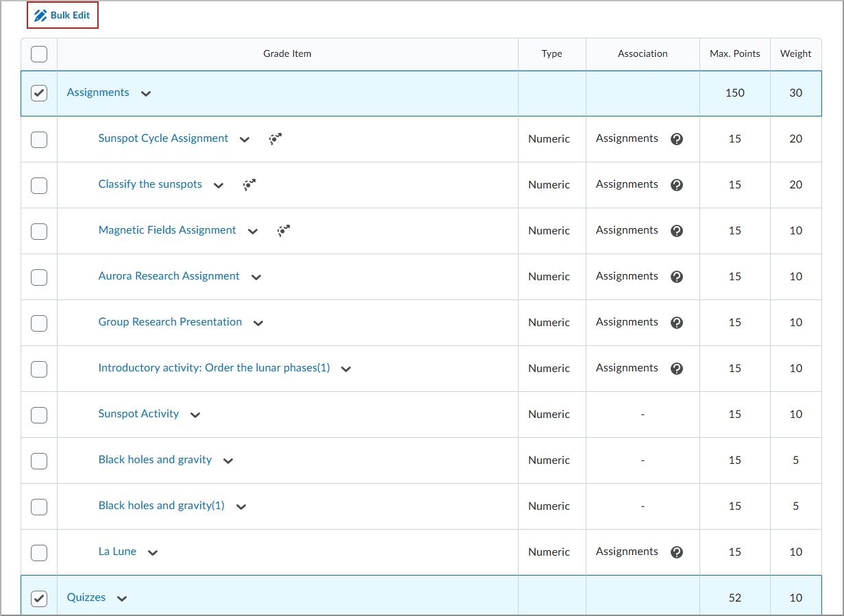This screenshot has height=616, width=844.
Task: Open association help for Sunspot Cycle Assignment
Action: 677,139
